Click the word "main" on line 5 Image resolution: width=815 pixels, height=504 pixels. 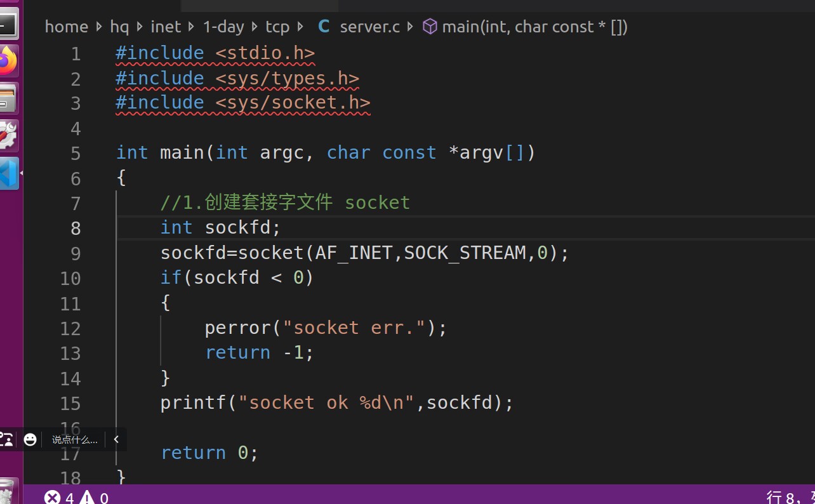click(x=182, y=153)
